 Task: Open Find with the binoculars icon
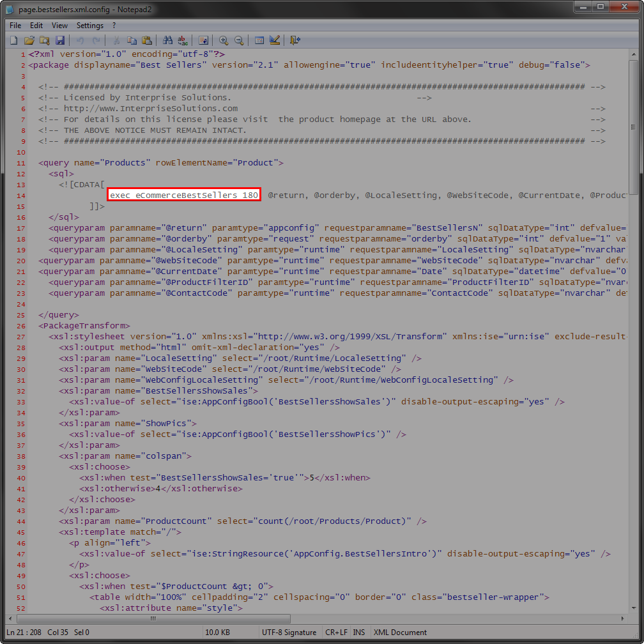coord(168,40)
